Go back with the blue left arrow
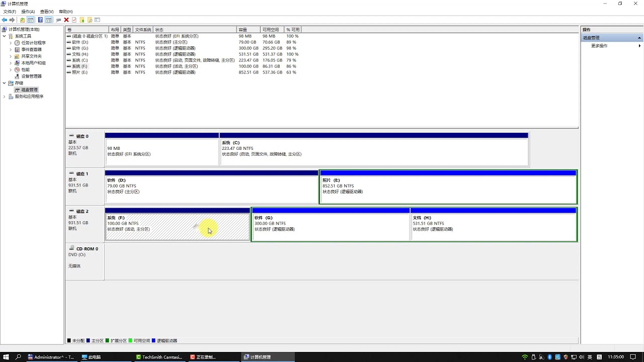644x362 pixels. point(5,20)
